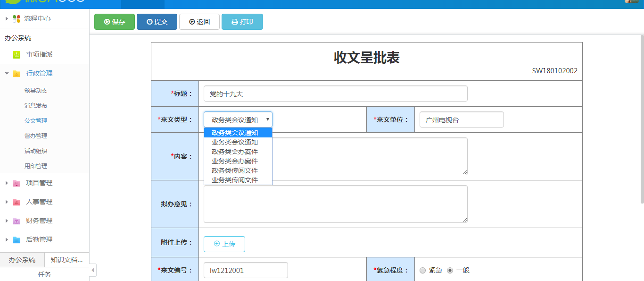Click the 财务管理 folder icon

(x=17, y=221)
